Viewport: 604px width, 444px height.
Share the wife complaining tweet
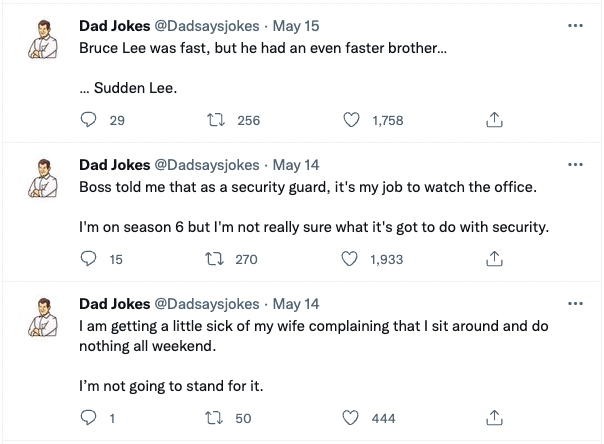point(493,418)
